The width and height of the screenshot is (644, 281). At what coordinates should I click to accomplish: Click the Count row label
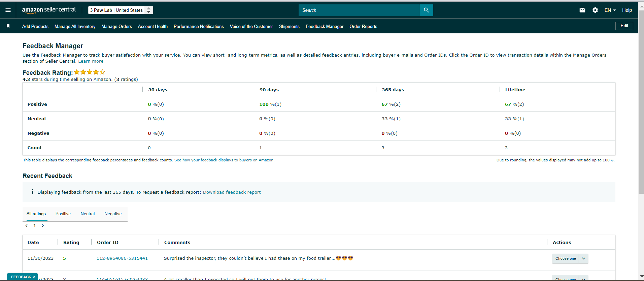pos(35,148)
